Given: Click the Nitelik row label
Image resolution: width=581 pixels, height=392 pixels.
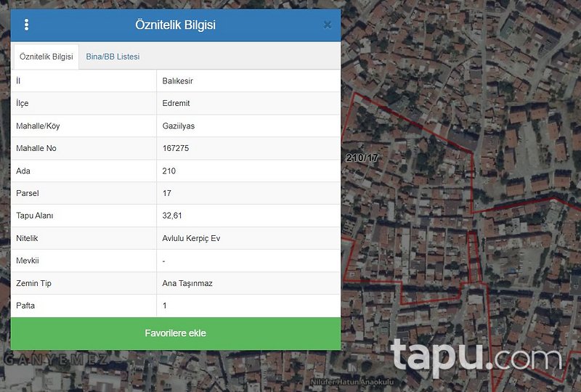Looking at the screenshot, I should pyautogui.click(x=27, y=238).
